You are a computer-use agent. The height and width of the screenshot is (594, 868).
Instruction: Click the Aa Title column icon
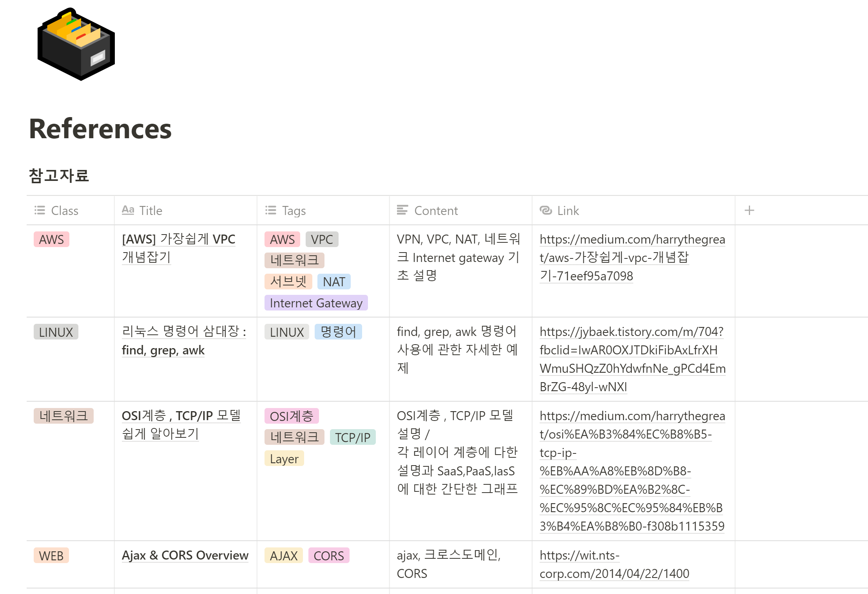click(x=128, y=210)
